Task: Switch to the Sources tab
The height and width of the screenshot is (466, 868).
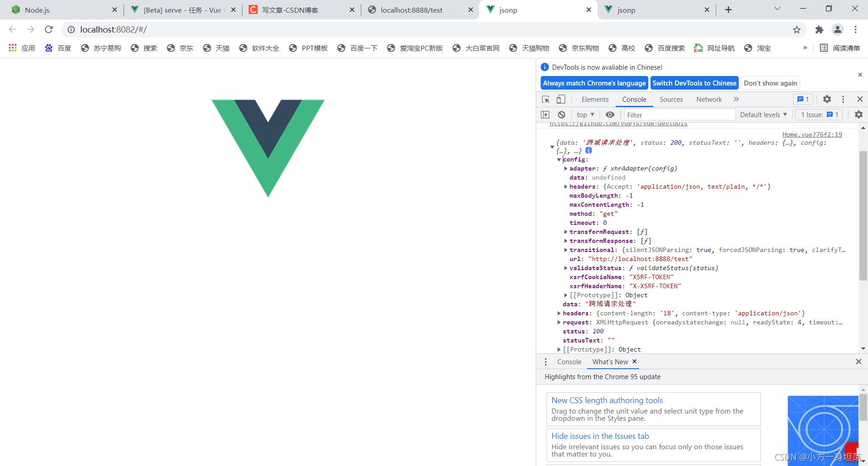Action: [671, 100]
